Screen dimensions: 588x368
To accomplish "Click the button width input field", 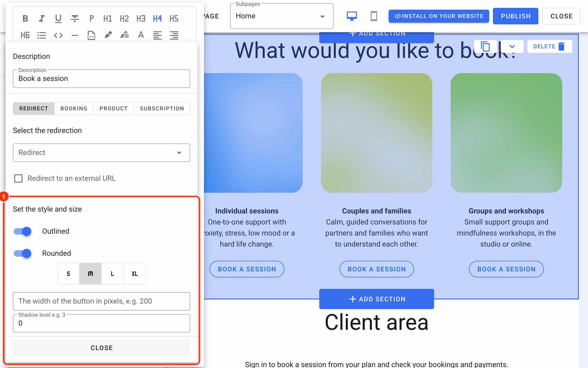I will click(x=102, y=301).
